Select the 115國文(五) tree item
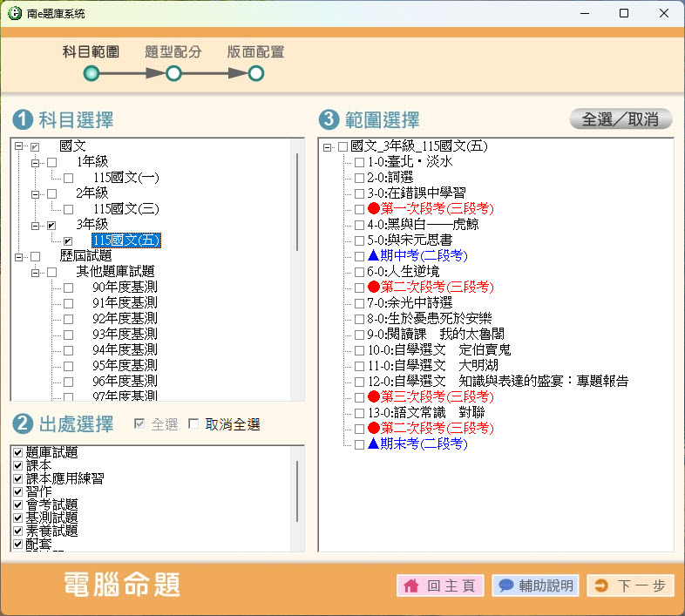The height and width of the screenshot is (616, 685). click(126, 240)
